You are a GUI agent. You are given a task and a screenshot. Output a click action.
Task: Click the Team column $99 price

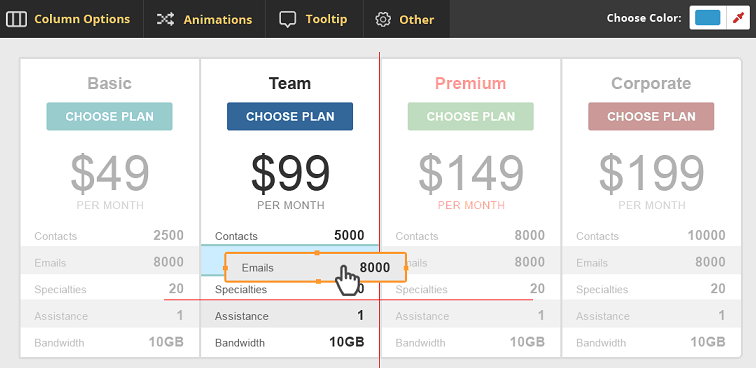tap(290, 174)
